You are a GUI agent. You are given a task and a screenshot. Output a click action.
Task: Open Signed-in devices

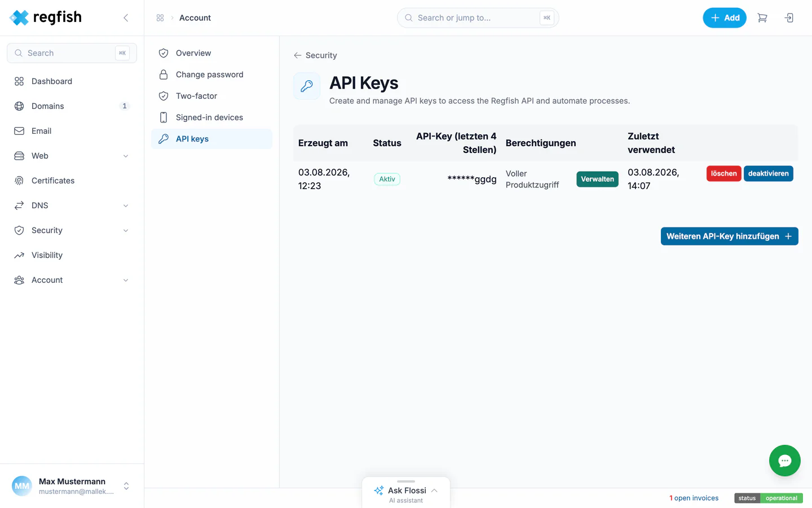tap(211, 117)
